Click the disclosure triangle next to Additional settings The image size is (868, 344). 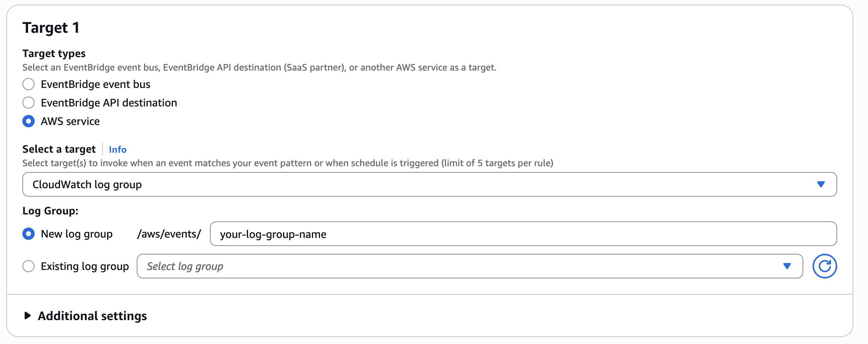[27, 316]
